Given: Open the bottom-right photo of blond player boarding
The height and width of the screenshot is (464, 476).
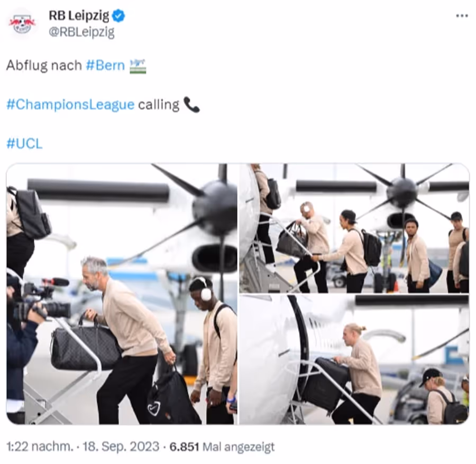Looking at the screenshot, I should (354, 359).
